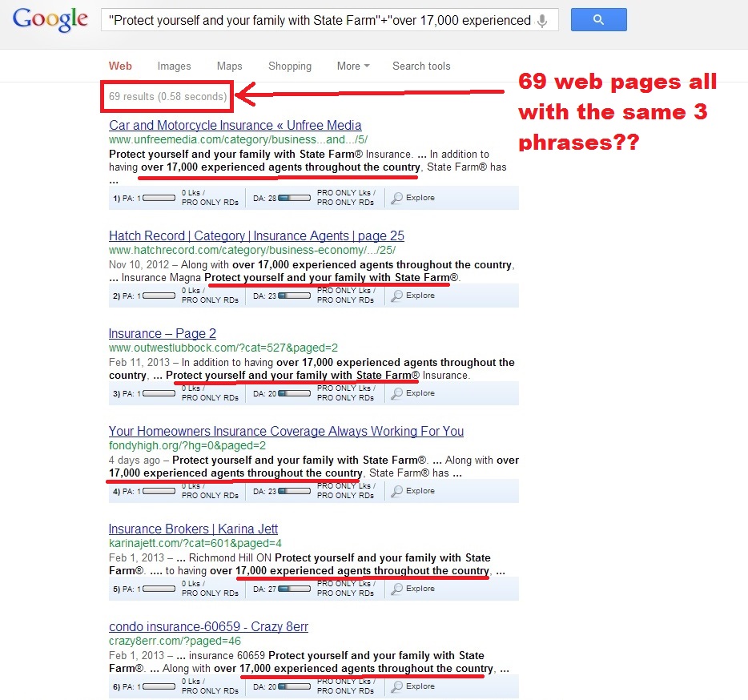The width and height of the screenshot is (748, 700).
Task: Click the microphone voice search icon
Action: (x=542, y=21)
